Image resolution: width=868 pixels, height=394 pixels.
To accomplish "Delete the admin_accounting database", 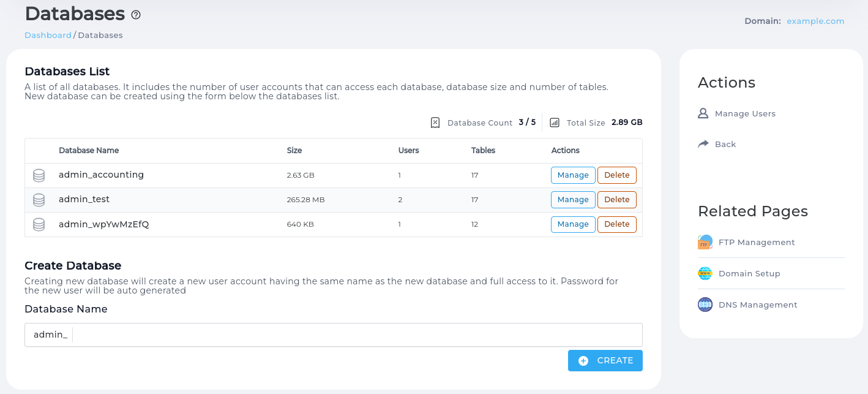I will coord(616,175).
